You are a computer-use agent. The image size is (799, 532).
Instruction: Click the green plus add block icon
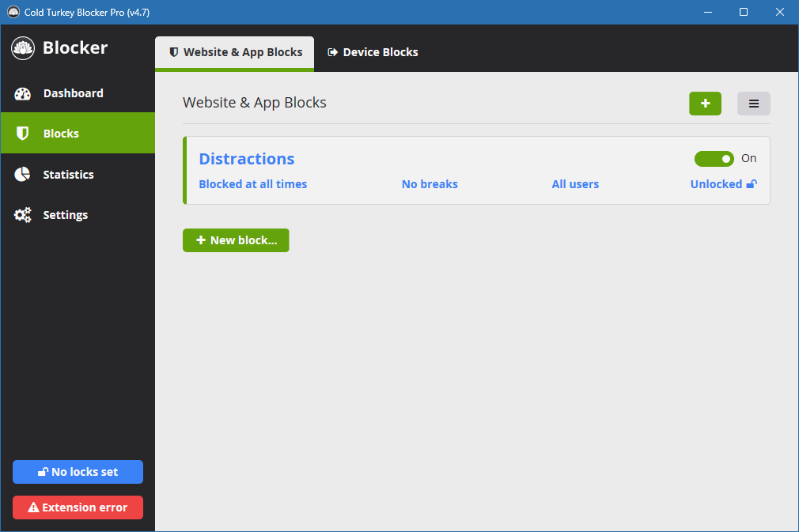(705, 104)
